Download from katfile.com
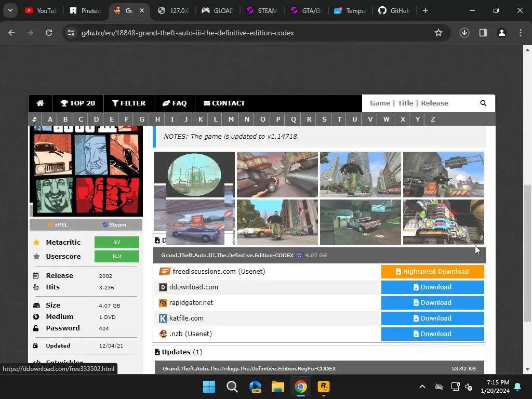Viewport: 532px width, 399px height. coord(433,318)
